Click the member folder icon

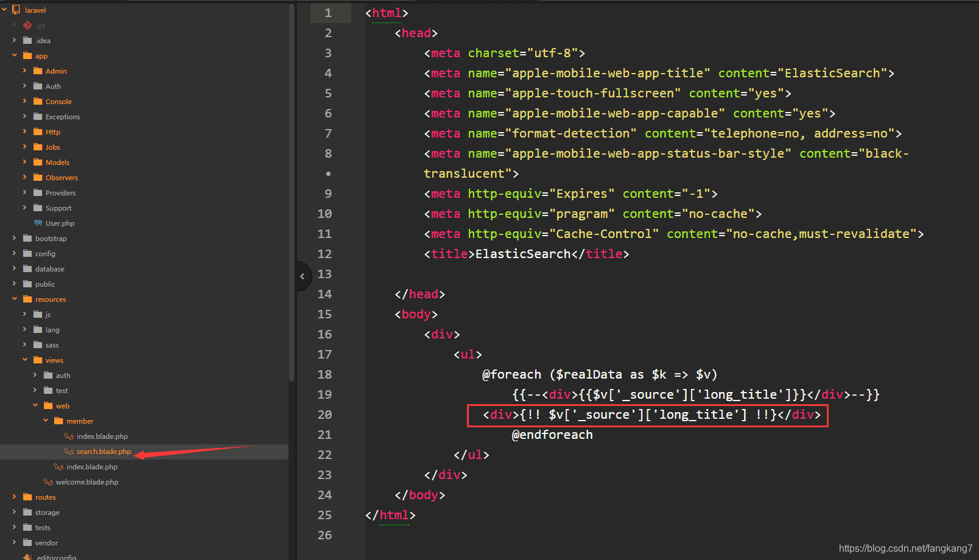tap(58, 421)
